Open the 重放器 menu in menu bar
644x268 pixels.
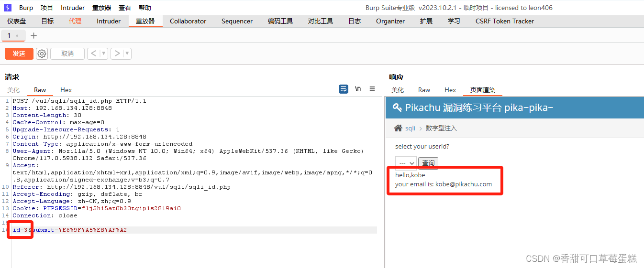[101, 8]
